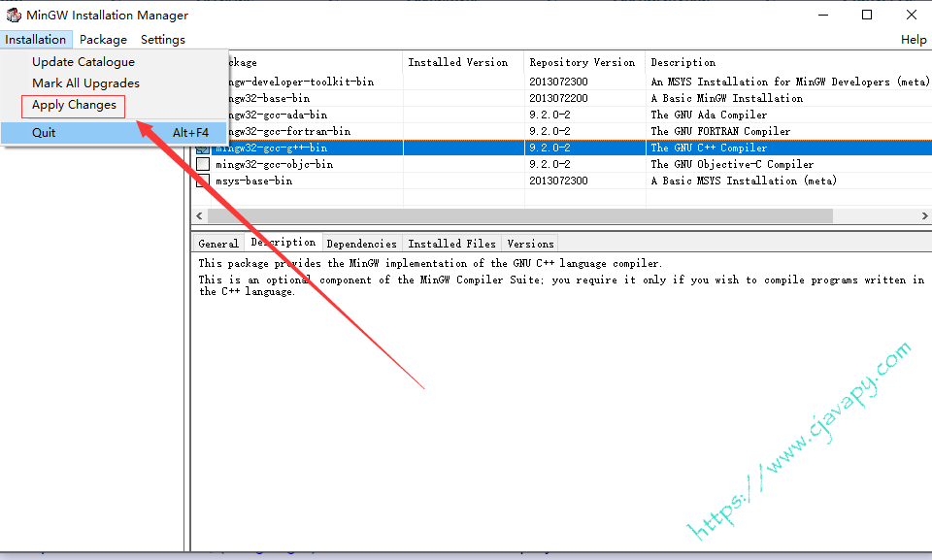Switch to the Description tab
The width and height of the screenshot is (932, 560).
coord(283,242)
